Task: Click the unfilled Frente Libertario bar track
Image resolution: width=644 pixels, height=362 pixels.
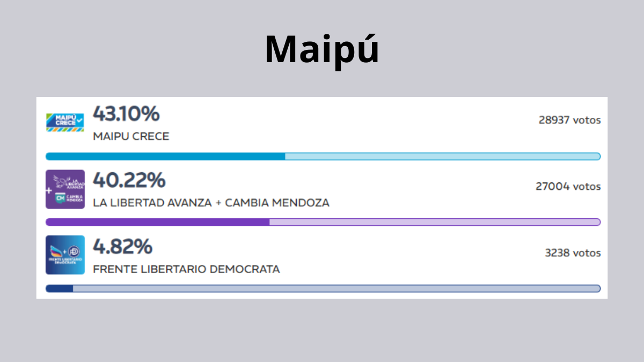Action: click(336, 289)
